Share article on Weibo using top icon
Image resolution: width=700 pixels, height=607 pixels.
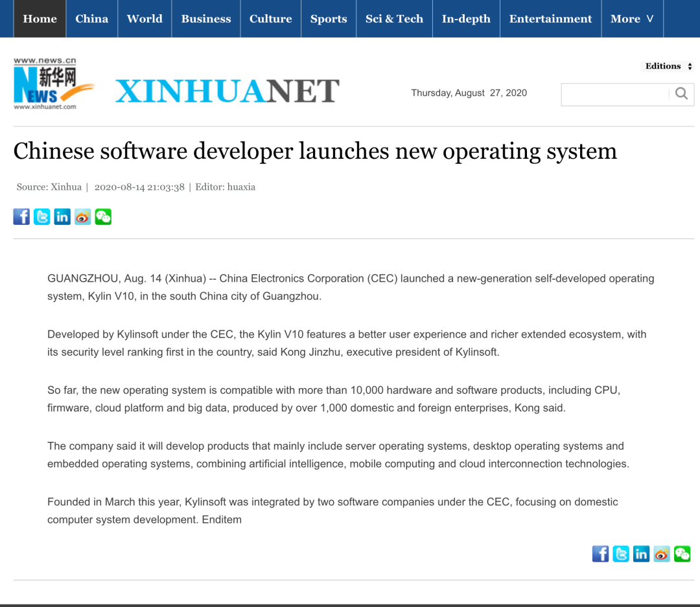click(x=82, y=216)
